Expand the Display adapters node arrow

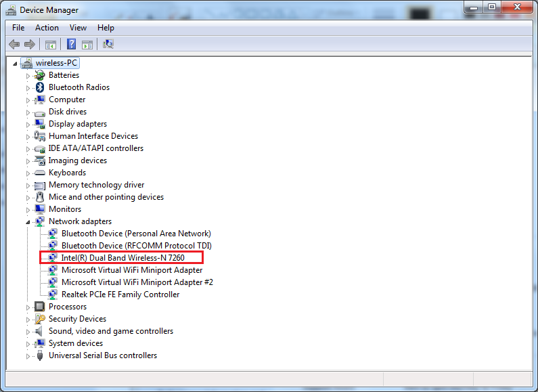coord(28,125)
